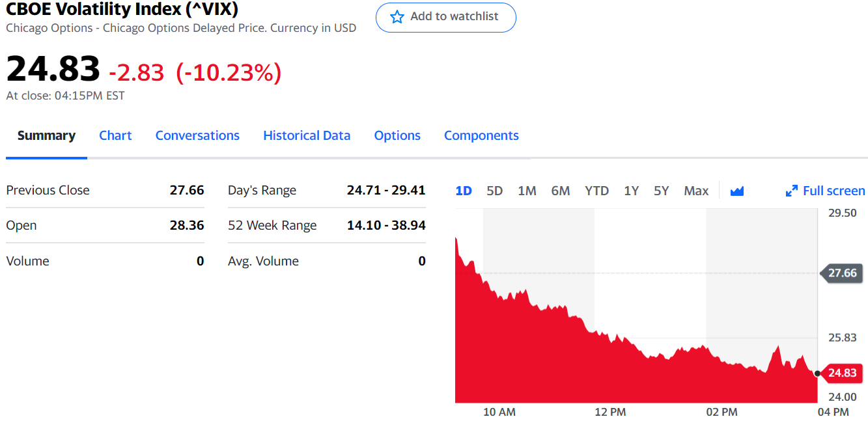Choose the 6M chart range
This screenshot has width=868, height=421.
tap(561, 191)
